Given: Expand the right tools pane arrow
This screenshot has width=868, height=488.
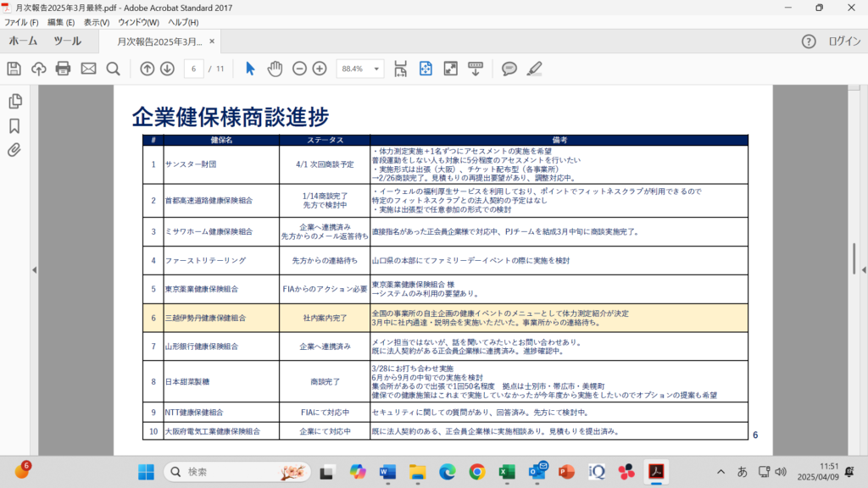Looking at the screenshot, I should pos(864,270).
